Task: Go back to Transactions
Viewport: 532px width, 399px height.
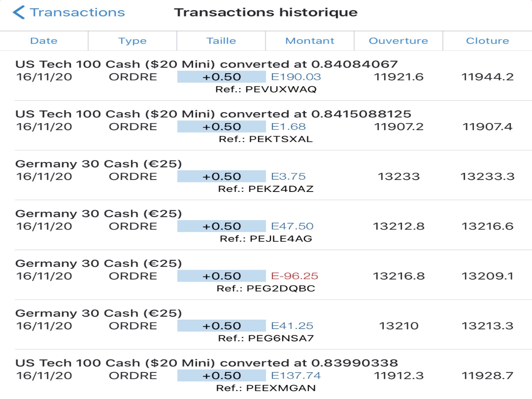Action: click(77, 12)
